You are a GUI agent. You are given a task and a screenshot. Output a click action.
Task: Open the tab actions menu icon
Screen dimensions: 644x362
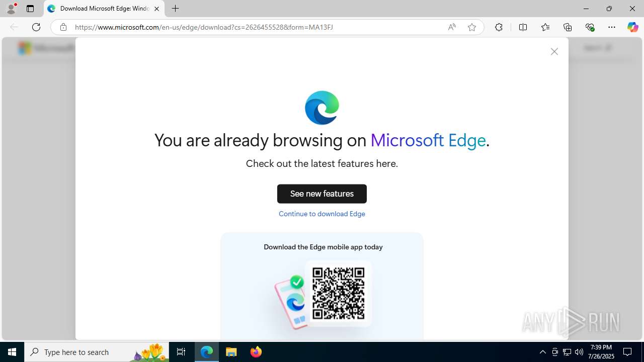pos(30,9)
